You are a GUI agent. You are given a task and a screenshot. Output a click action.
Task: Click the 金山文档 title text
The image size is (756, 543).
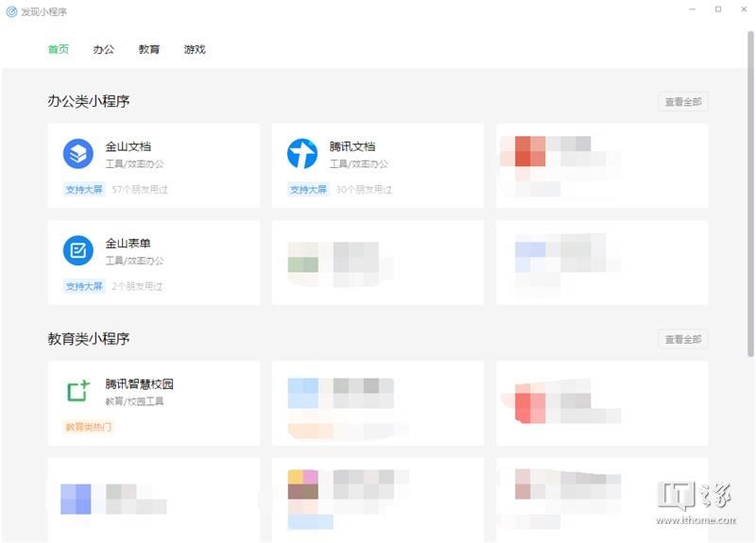coord(129,146)
